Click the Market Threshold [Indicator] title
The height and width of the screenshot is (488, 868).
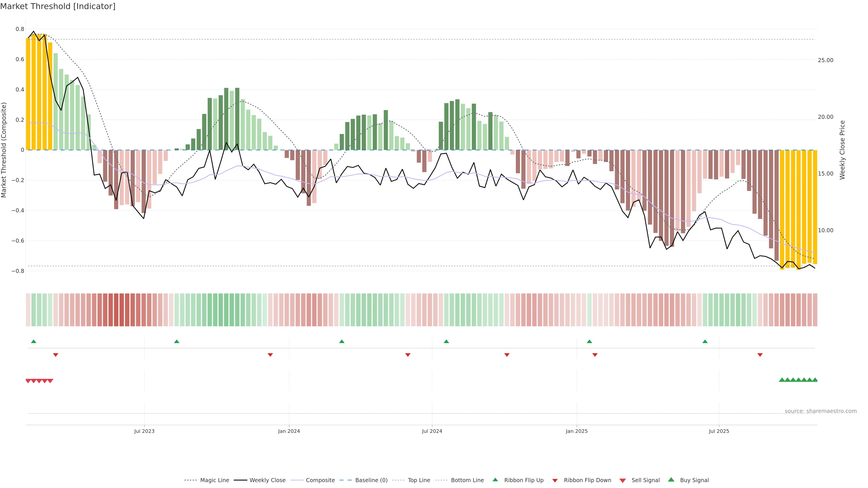(58, 6)
